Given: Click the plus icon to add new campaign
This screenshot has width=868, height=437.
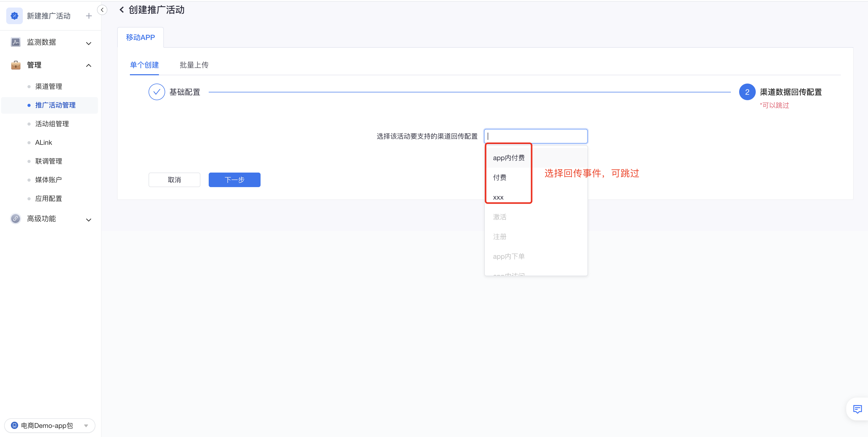Looking at the screenshot, I should click(89, 16).
